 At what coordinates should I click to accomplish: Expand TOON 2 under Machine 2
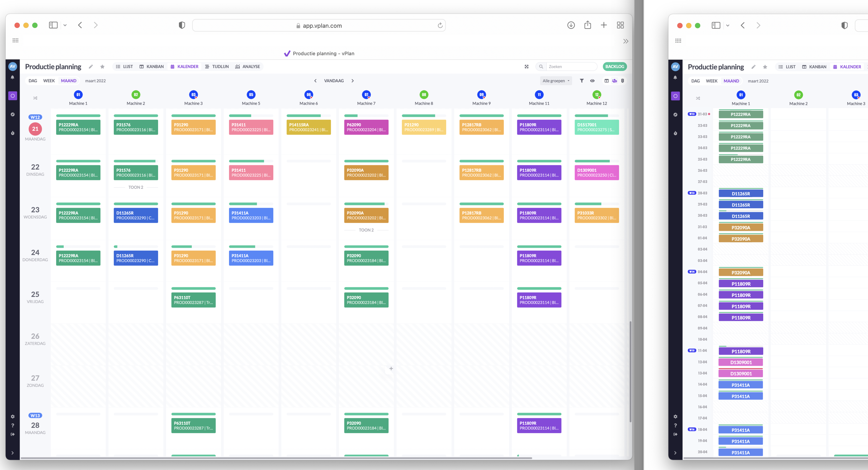click(x=136, y=187)
